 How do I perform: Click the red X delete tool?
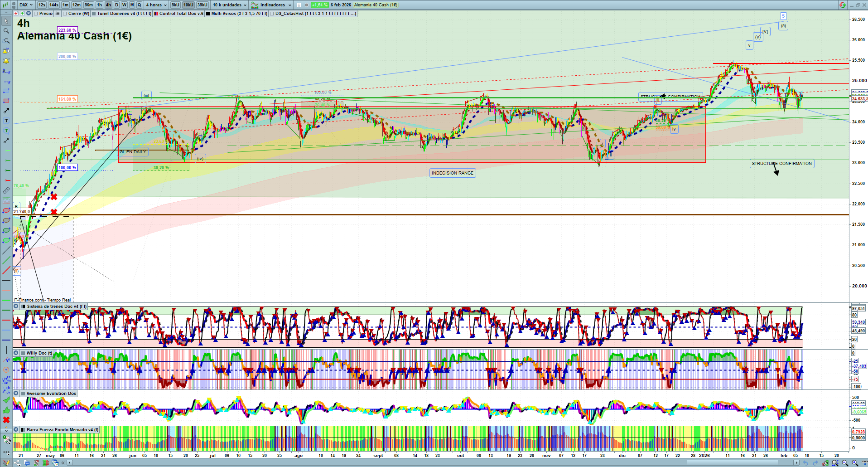click(6, 420)
